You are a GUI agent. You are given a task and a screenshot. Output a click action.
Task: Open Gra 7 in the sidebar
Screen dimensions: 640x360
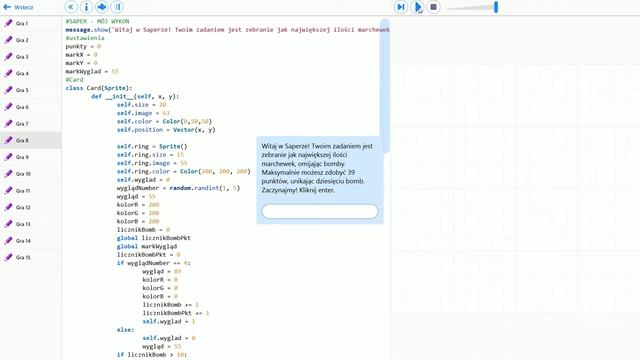(31, 124)
